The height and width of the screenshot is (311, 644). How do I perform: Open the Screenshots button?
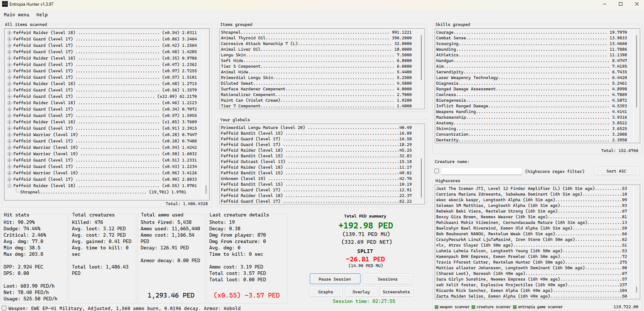[x=396, y=292]
